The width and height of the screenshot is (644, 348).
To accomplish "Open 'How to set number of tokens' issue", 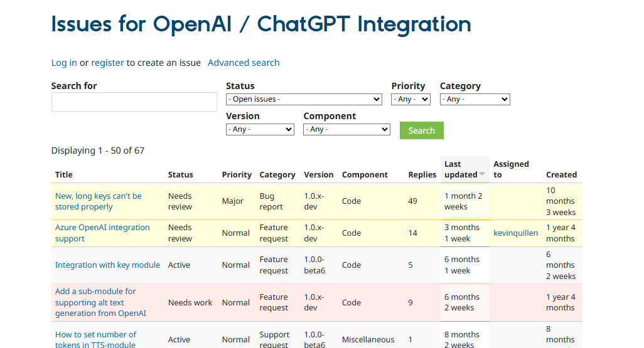I will (x=95, y=340).
